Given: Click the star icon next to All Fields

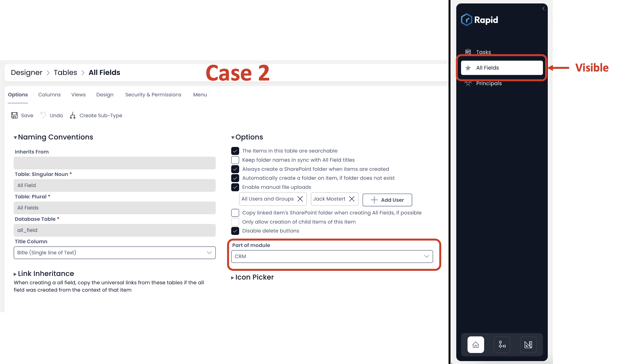Looking at the screenshot, I should coord(469,68).
